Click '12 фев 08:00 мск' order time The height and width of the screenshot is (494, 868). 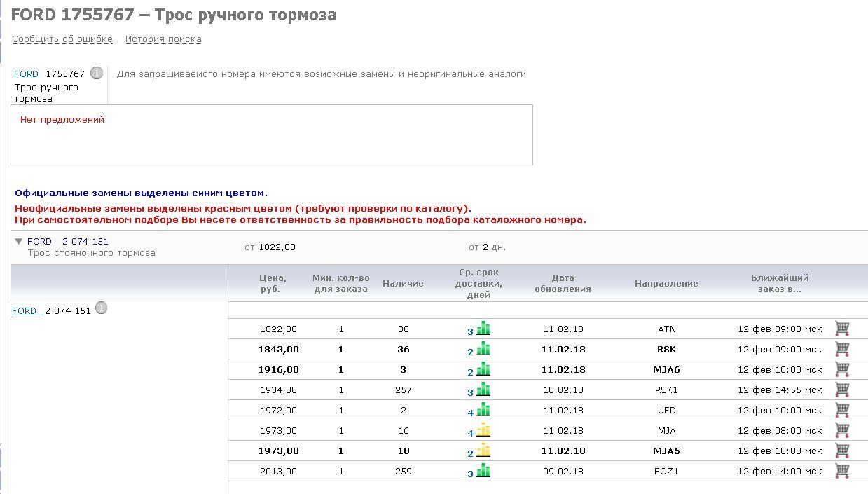[x=780, y=430]
